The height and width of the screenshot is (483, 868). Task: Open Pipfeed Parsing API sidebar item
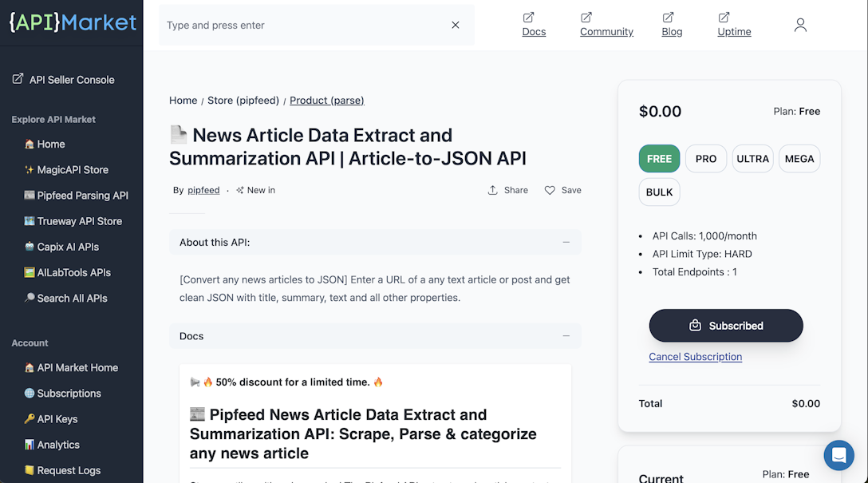[x=76, y=196]
